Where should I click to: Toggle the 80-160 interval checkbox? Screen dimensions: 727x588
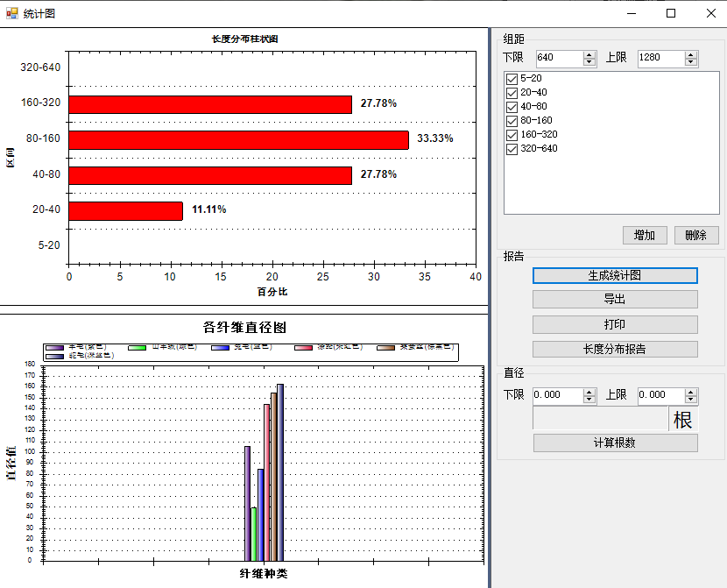[x=512, y=121]
